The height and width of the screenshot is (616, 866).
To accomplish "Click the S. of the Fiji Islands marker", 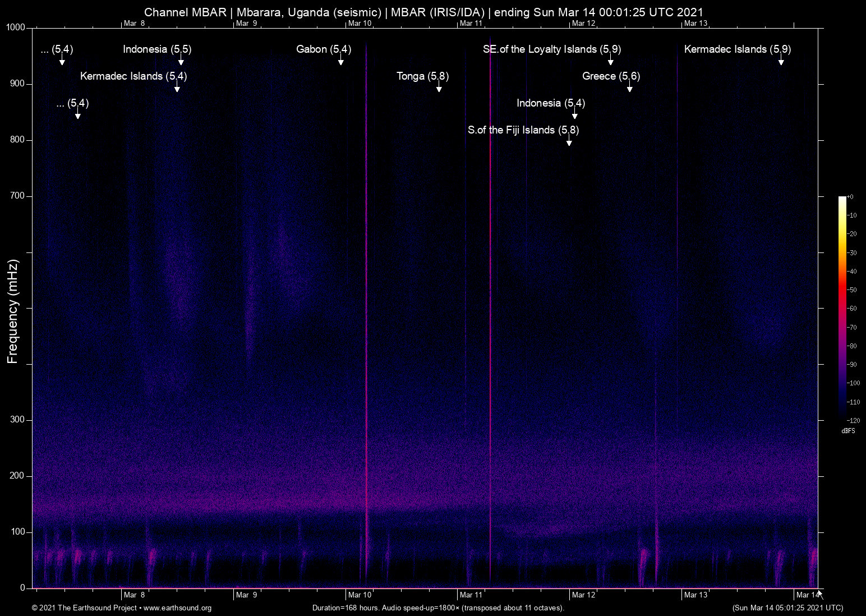I will 569,141.
